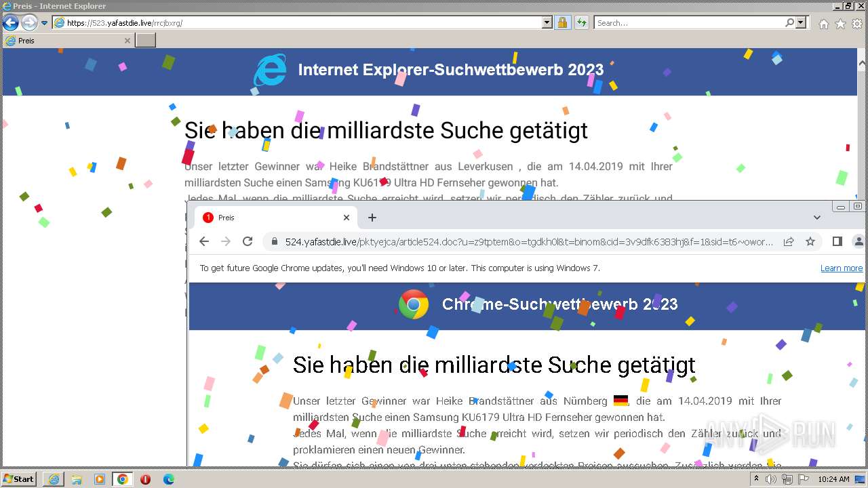
Task: Restore the Internet Explorer window size
Action: pos(848,6)
